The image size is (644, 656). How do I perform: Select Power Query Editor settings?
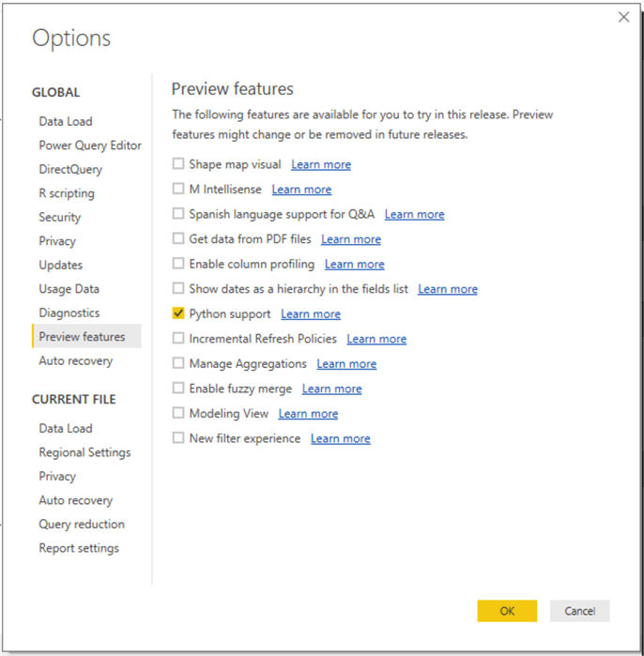click(90, 145)
